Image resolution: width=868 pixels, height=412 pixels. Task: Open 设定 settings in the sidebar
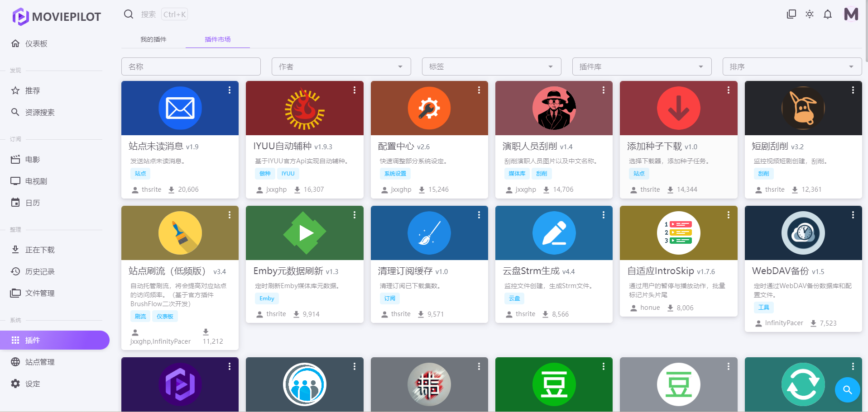pyautogui.click(x=55, y=384)
